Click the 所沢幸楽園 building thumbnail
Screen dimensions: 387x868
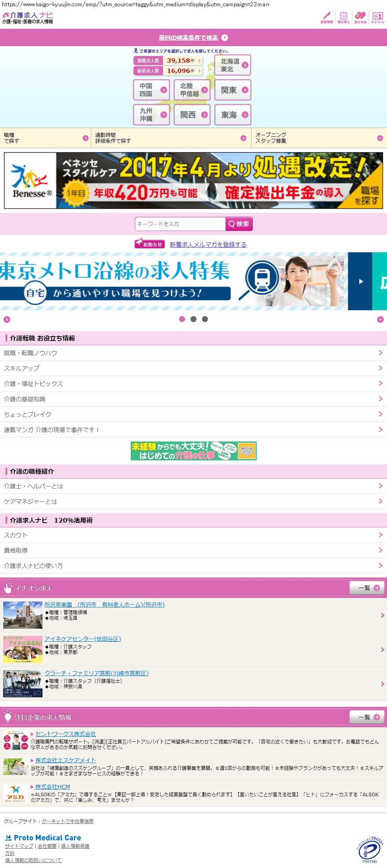(23, 615)
